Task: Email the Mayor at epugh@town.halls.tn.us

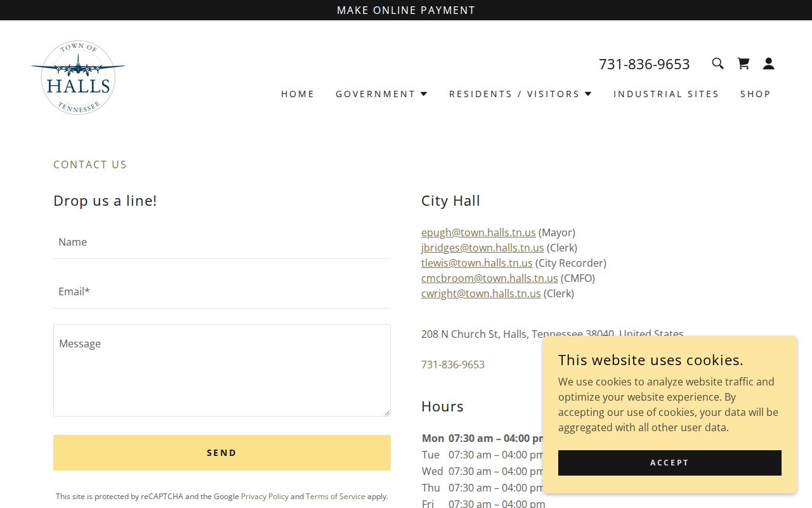Action: click(478, 232)
